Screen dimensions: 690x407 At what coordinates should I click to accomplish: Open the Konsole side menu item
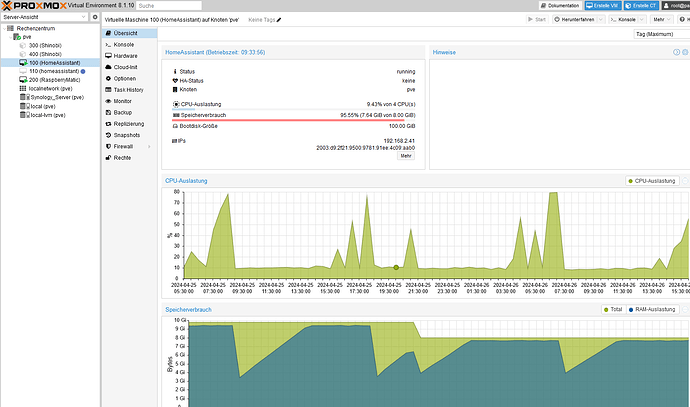130,45
